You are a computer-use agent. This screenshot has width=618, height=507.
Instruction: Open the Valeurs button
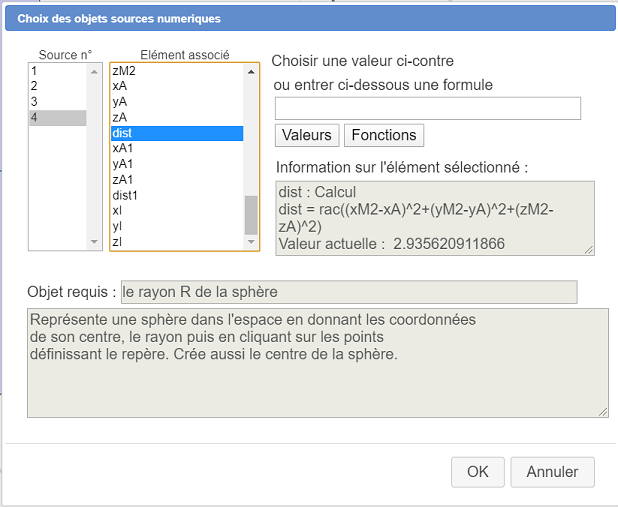click(307, 135)
